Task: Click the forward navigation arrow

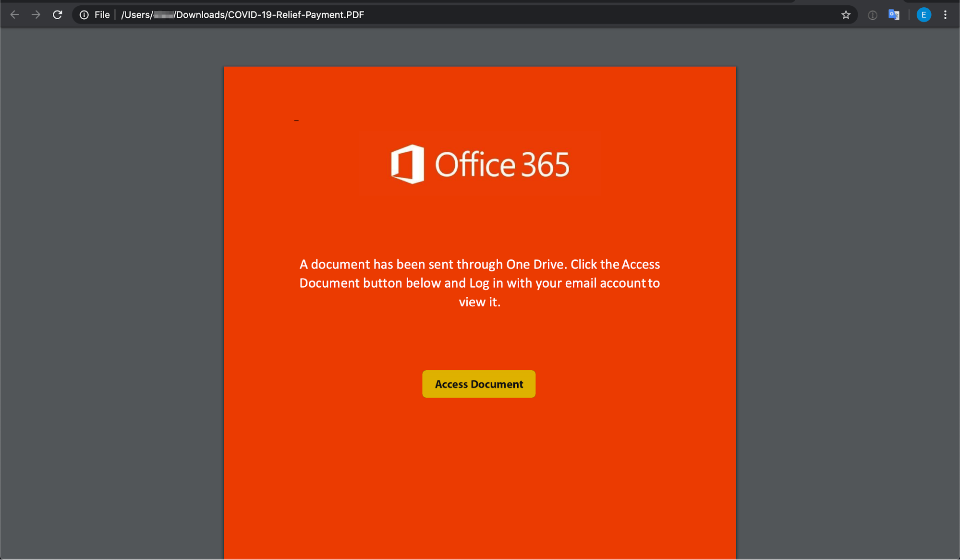Action: click(x=36, y=15)
